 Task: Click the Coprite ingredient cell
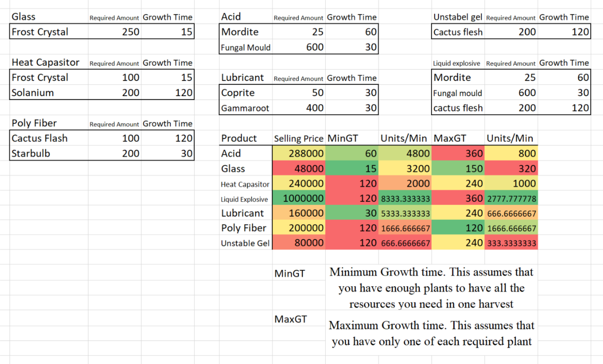[246, 93]
